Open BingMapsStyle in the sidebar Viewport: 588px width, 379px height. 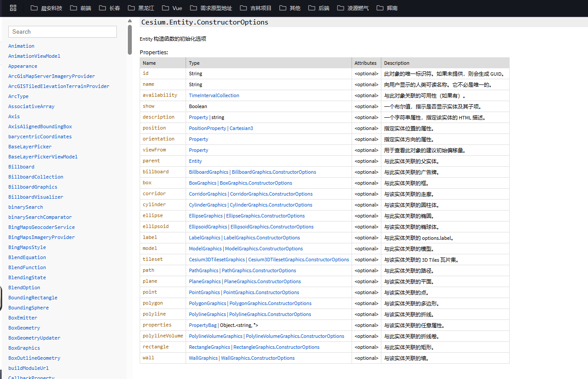point(27,247)
